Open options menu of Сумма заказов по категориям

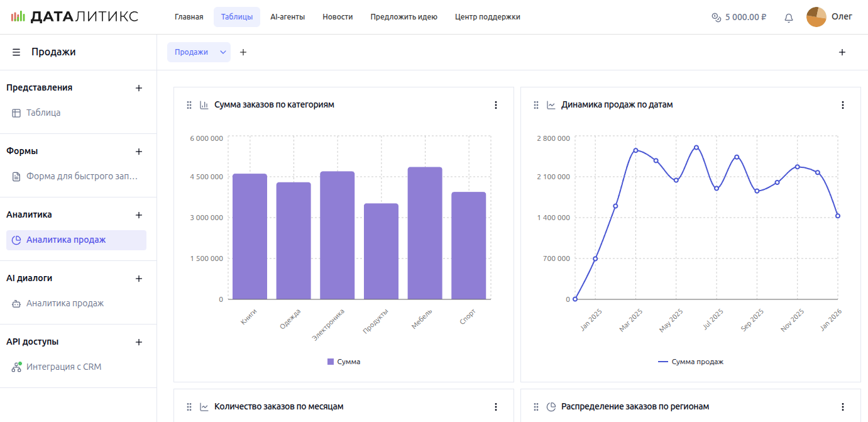[496, 105]
